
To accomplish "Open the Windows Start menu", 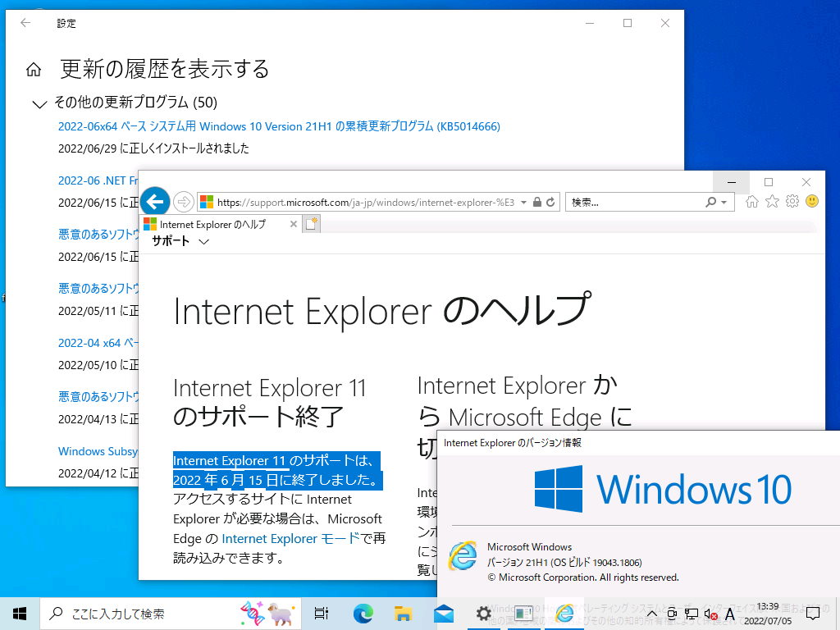I will click(20, 614).
